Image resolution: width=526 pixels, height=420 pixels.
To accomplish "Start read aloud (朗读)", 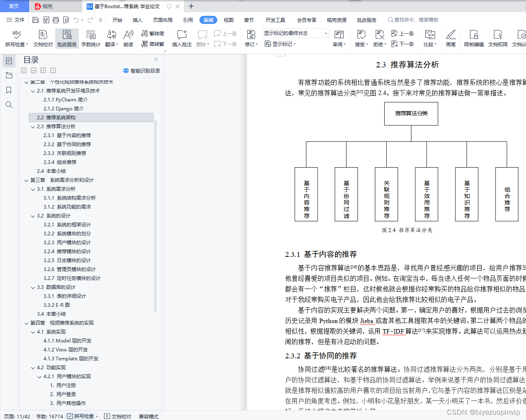I will pos(128,39).
